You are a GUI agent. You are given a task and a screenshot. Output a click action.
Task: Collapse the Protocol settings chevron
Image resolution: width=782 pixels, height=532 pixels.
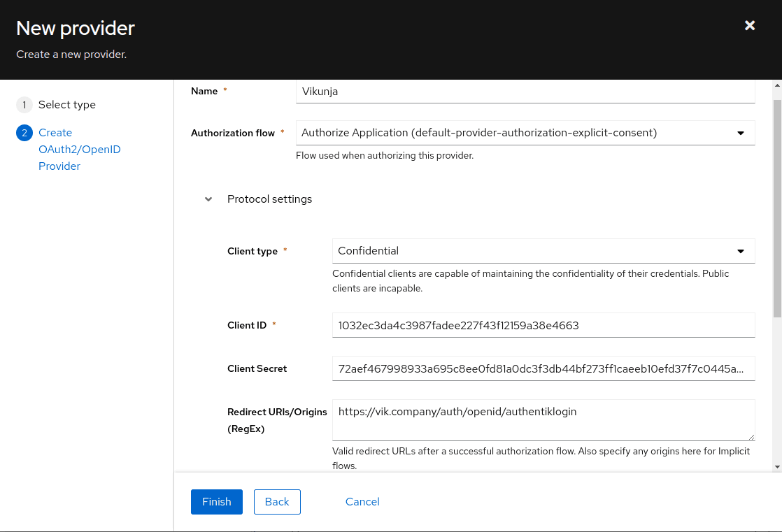(x=208, y=199)
